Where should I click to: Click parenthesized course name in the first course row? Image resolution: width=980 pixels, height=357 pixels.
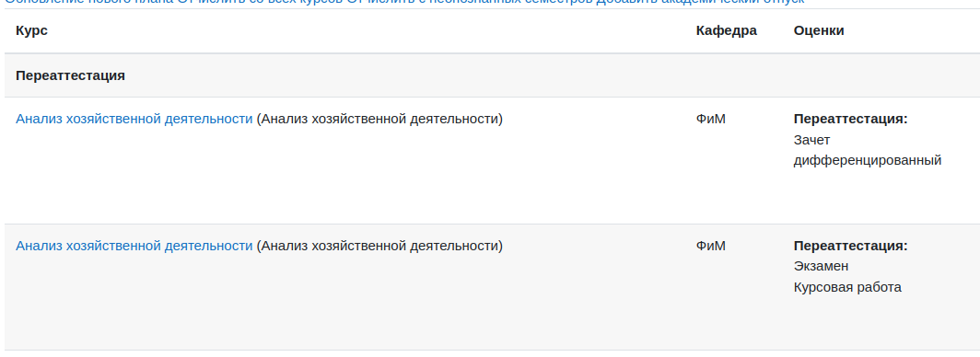click(379, 119)
